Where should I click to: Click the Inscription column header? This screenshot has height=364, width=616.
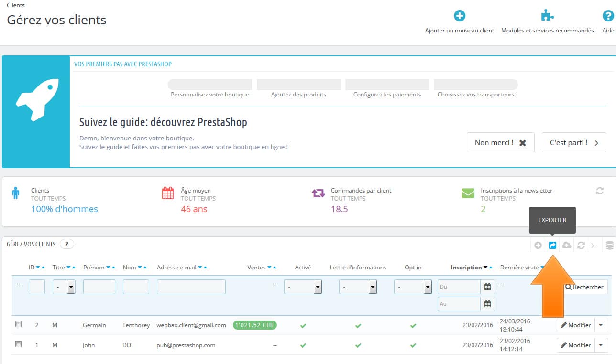[466, 268]
